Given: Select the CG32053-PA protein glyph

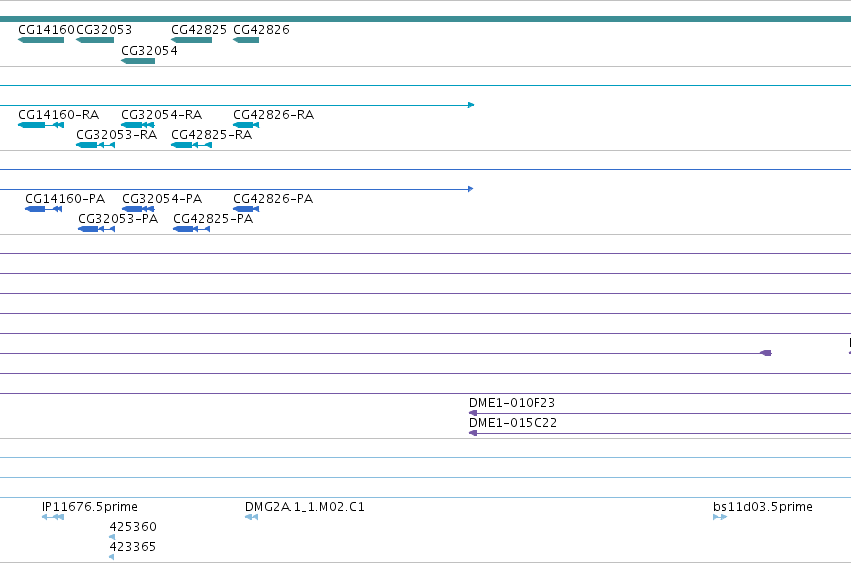Looking at the screenshot, I should tap(97, 229).
